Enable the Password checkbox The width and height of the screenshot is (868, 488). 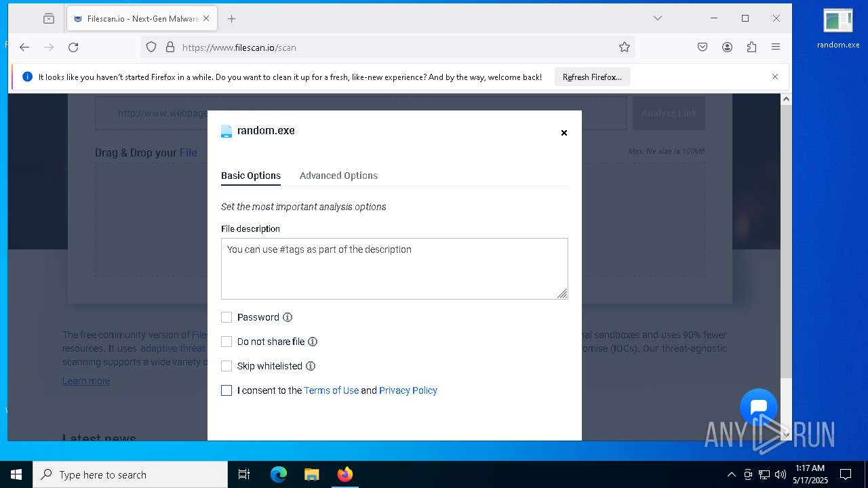(226, 317)
